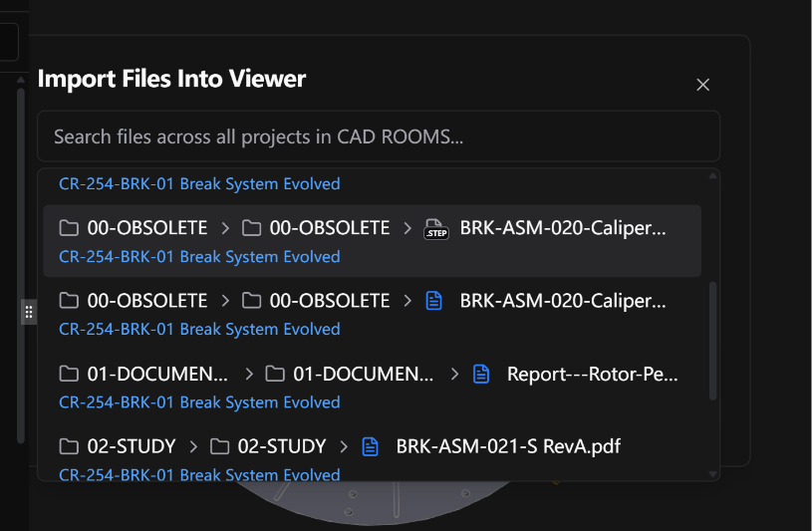Click second 02-STUDY folder label
The image size is (812, 531).
tap(282, 446)
